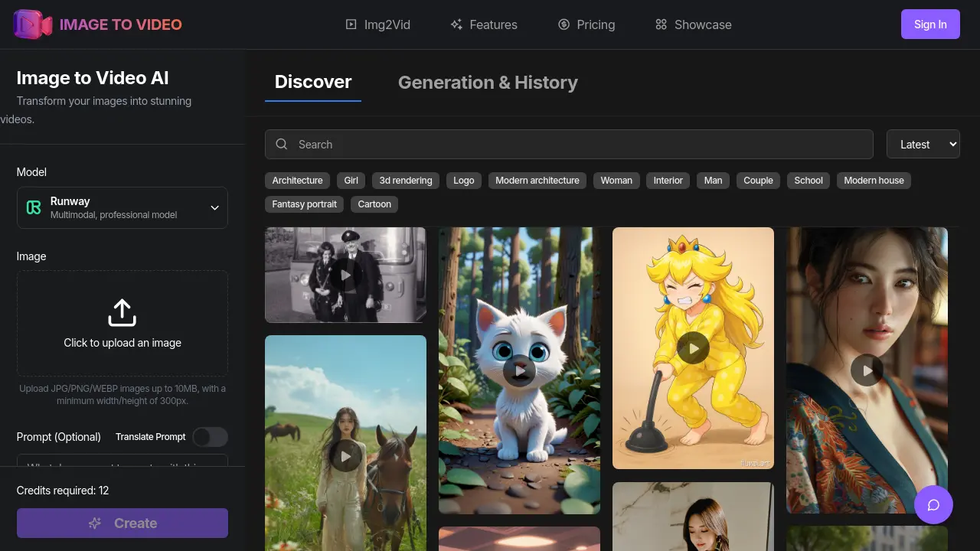The image size is (980, 551).
Task: Click the upload arrow icon
Action: coord(122,313)
